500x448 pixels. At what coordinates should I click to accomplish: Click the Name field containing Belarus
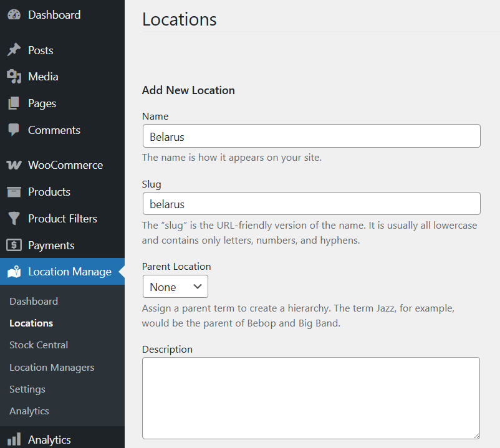coord(311,136)
